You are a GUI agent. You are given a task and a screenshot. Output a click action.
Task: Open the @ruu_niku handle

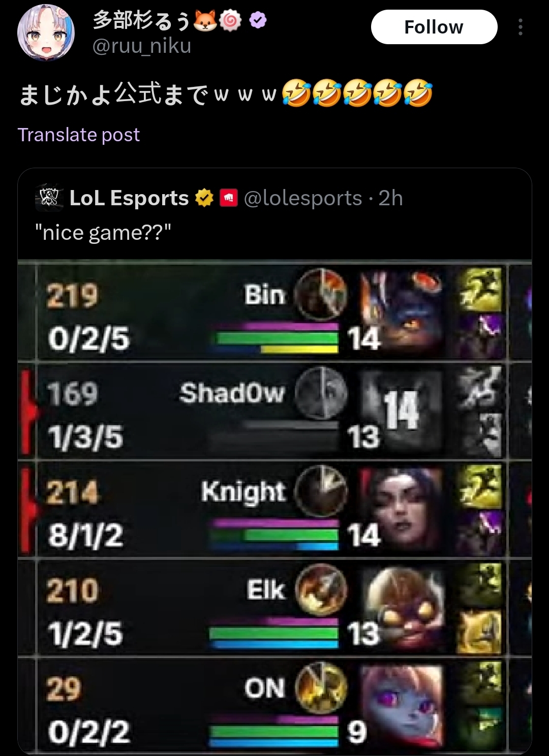click(142, 46)
